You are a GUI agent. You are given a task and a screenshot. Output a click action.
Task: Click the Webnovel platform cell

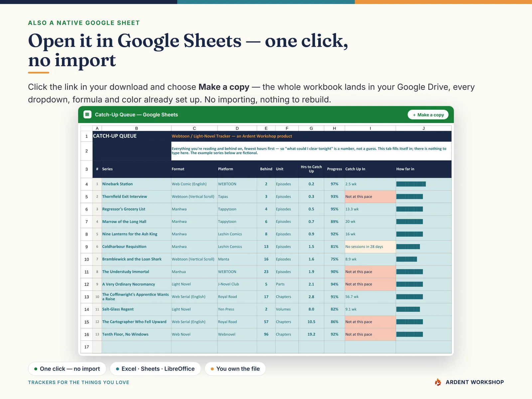pyautogui.click(x=237, y=334)
